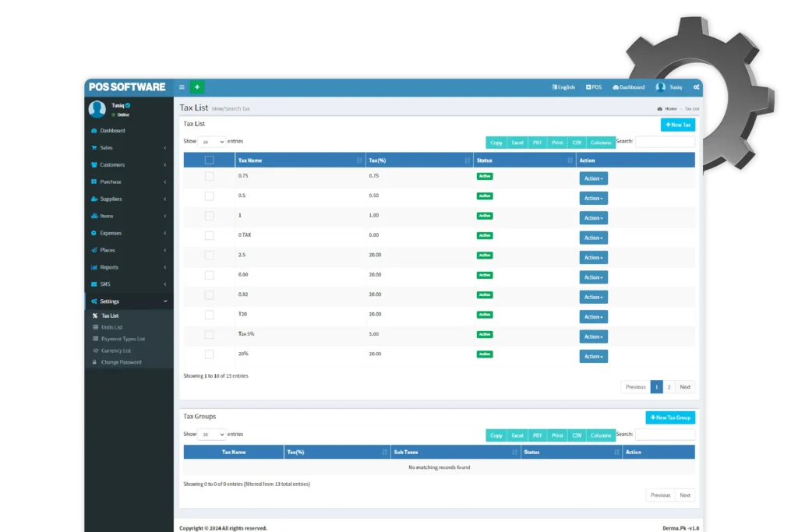Viewport: 798px width, 532px height.
Task: Click the Dashboard icon in the sidebar
Action: pyautogui.click(x=94, y=131)
